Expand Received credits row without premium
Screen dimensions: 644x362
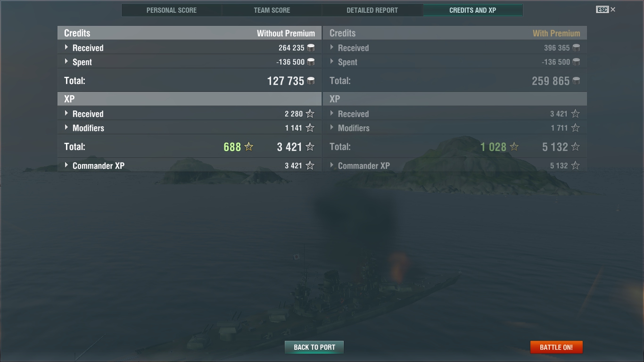point(190,48)
